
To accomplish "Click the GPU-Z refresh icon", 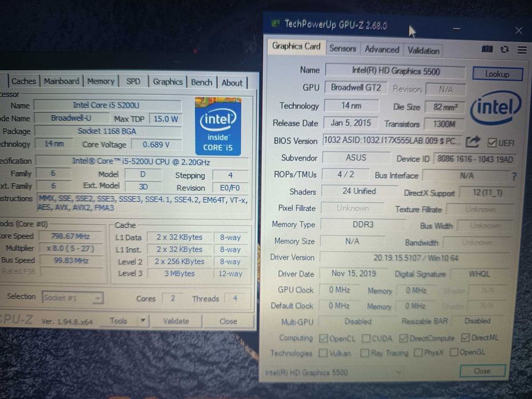I will click(x=505, y=50).
